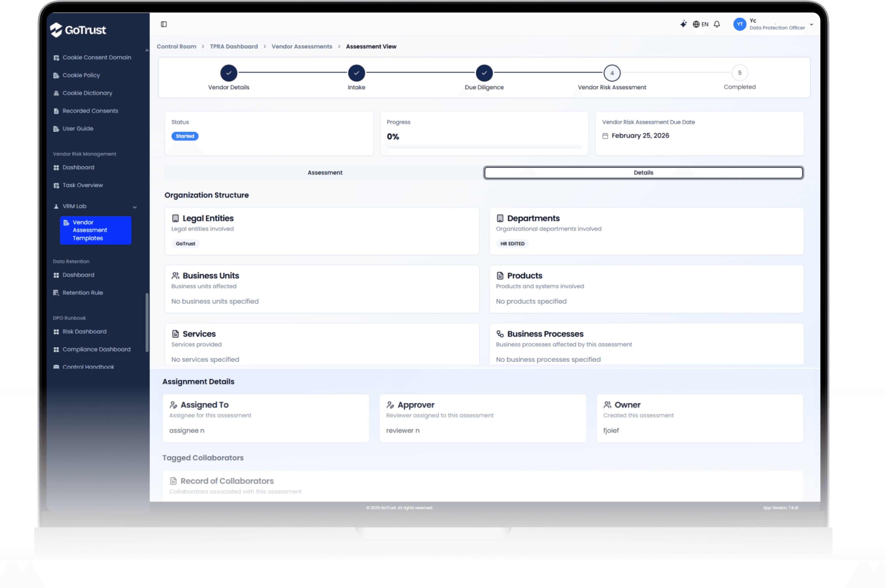Open the AI sparkle assistant icon
Screen dimensions: 886x588
683,24
